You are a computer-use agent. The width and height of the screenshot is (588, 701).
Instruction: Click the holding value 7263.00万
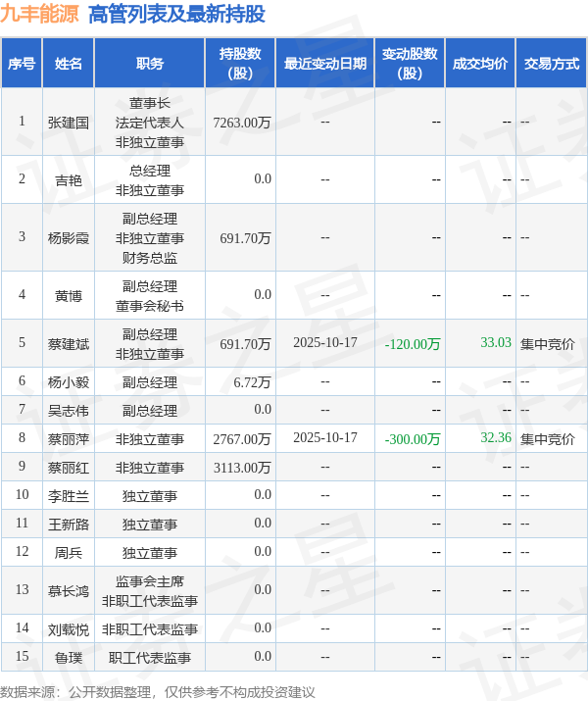pos(242,122)
